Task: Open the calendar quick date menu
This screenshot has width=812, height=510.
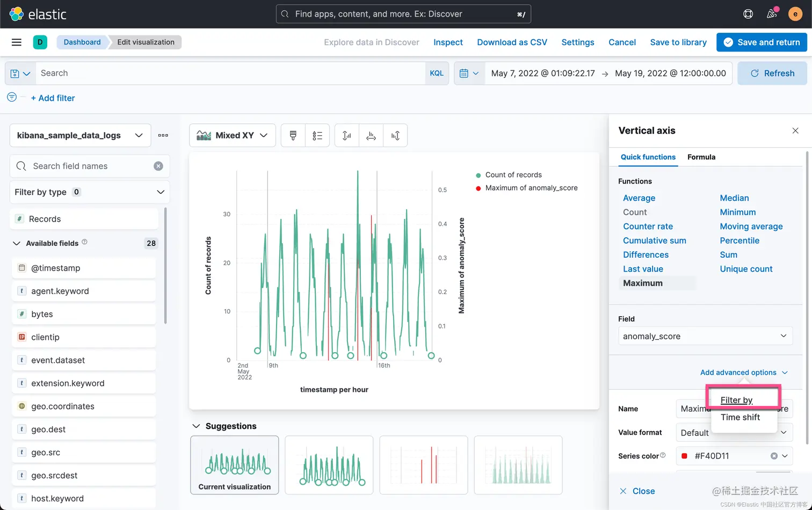Action: click(x=469, y=73)
